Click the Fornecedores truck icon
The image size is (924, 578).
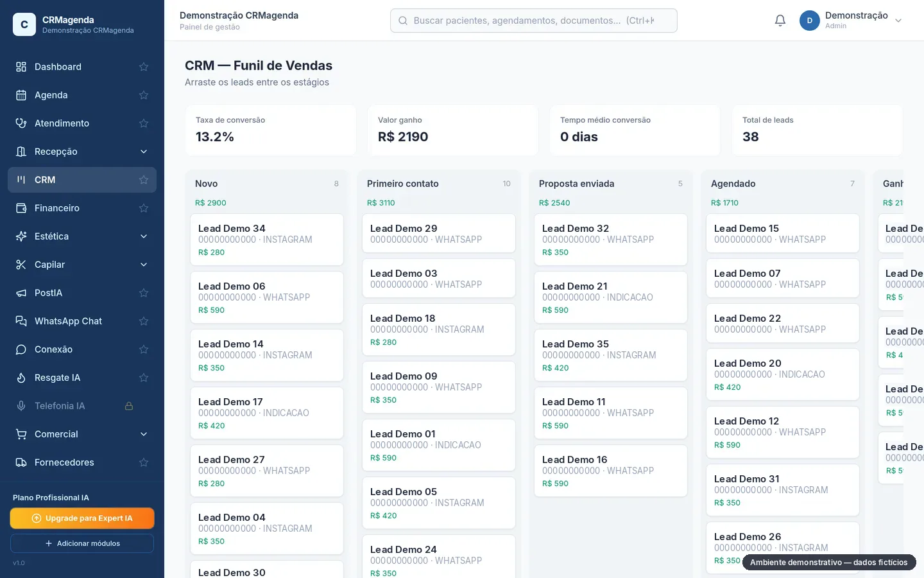(x=21, y=462)
